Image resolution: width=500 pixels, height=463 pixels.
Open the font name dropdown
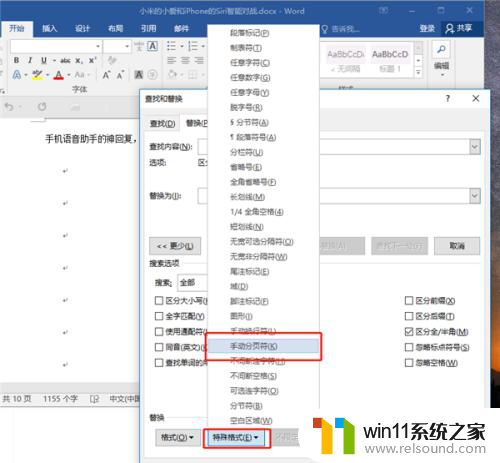[98, 46]
